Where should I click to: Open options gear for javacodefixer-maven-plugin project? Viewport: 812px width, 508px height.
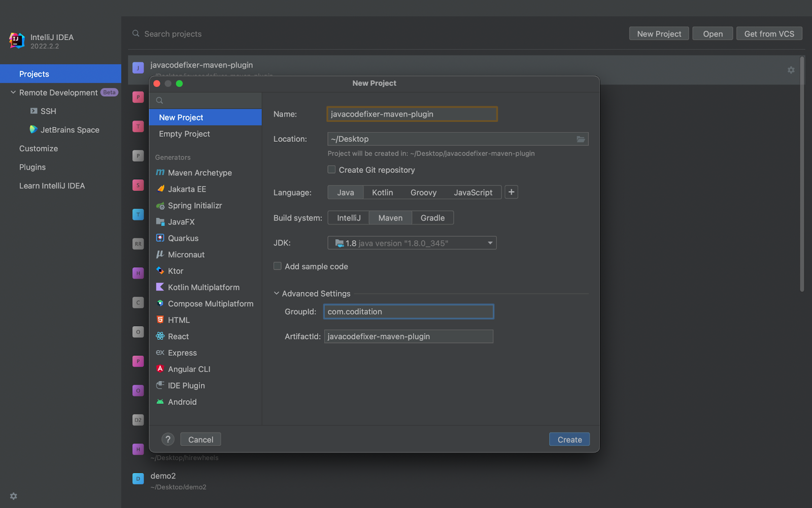click(x=791, y=70)
